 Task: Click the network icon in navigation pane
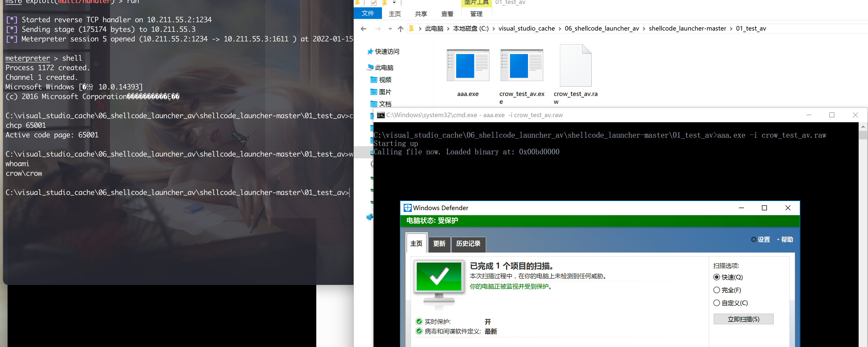pos(370,217)
